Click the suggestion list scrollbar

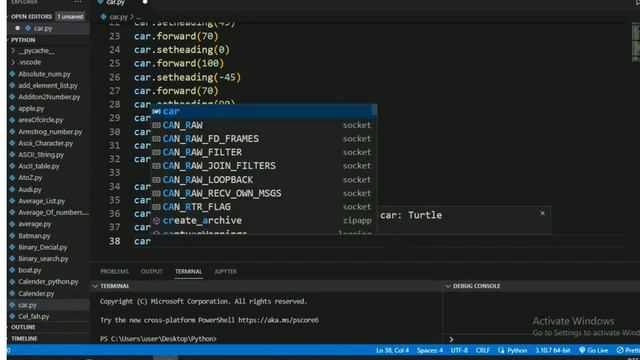(374, 110)
